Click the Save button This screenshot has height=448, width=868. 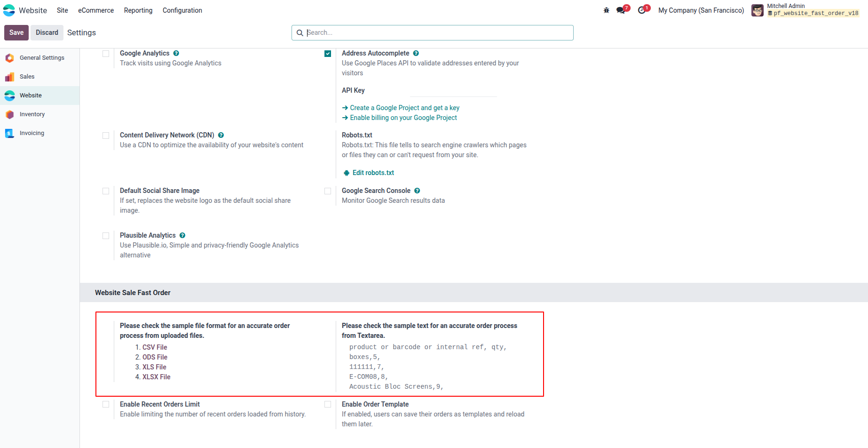[x=16, y=32]
